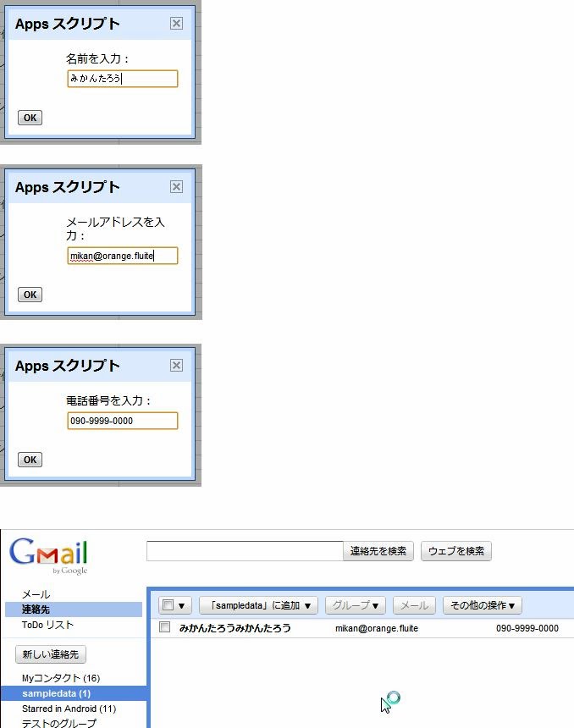This screenshot has width=574, height=728.
Task: Check the box beside contact みかんたろうみかんたろう
Action: [165, 628]
